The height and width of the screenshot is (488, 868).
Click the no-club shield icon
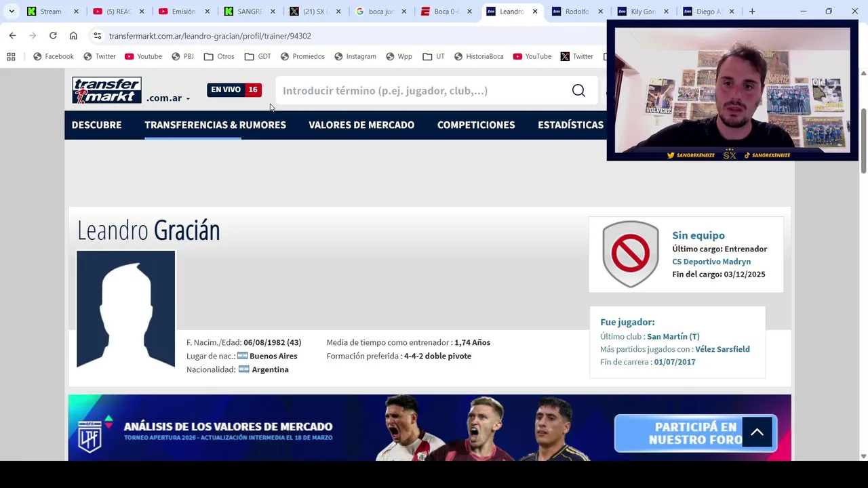[x=631, y=254]
